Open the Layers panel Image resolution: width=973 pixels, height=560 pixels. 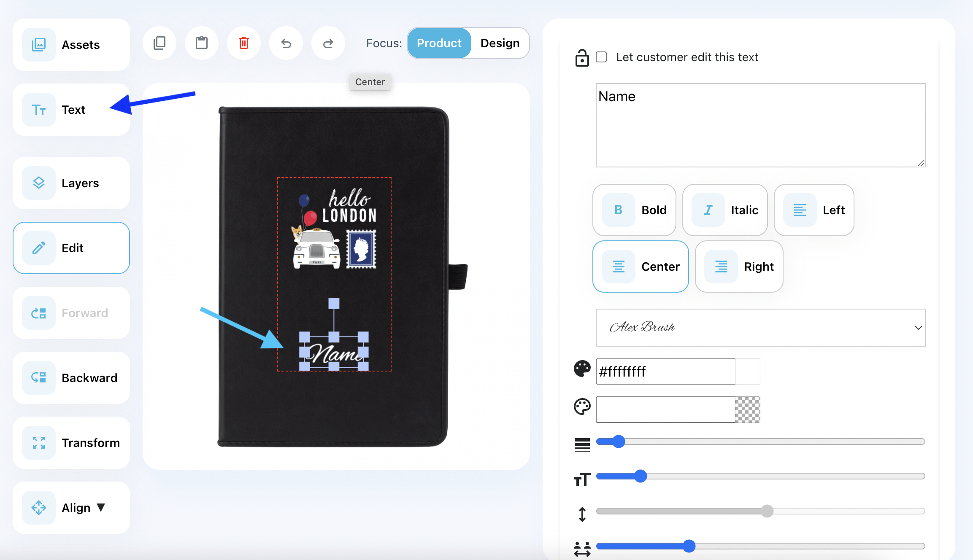click(71, 183)
